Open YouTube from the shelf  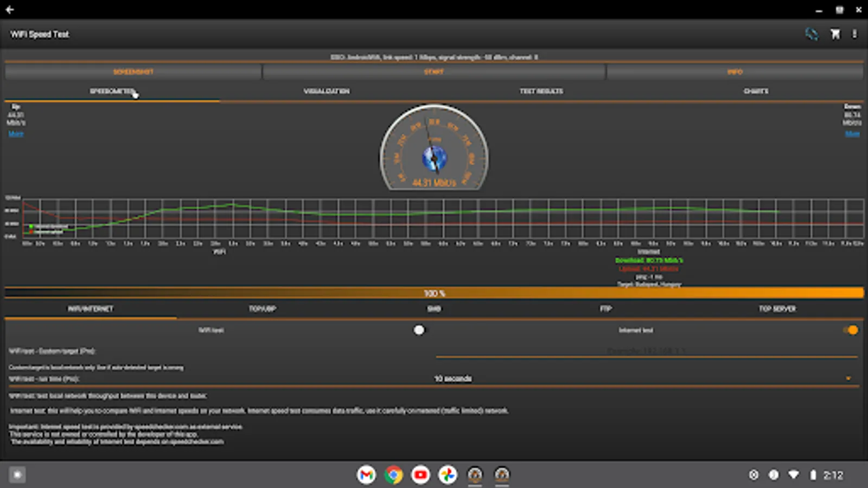[x=420, y=475]
